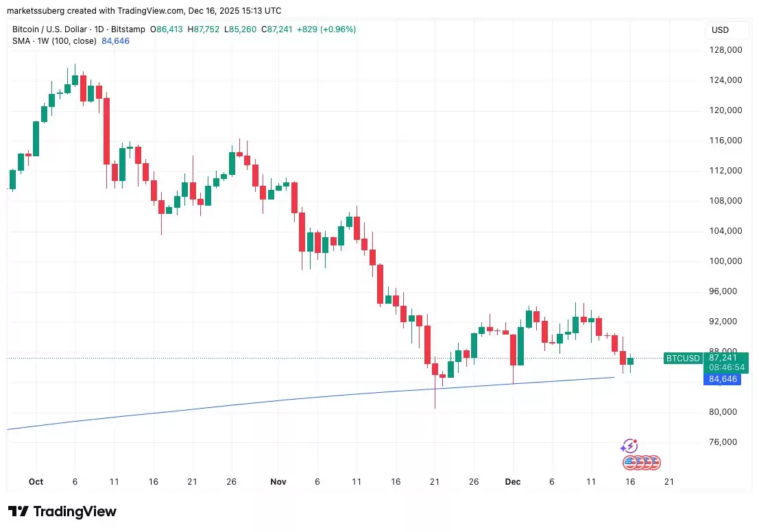Toggle the BTCUSD price label on scale
Screen dimensions: 759x532
coord(683,359)
